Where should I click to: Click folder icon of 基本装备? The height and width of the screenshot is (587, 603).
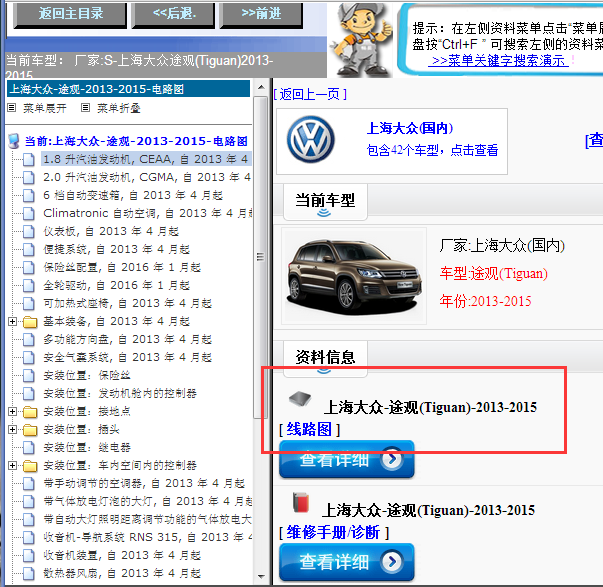30,322
